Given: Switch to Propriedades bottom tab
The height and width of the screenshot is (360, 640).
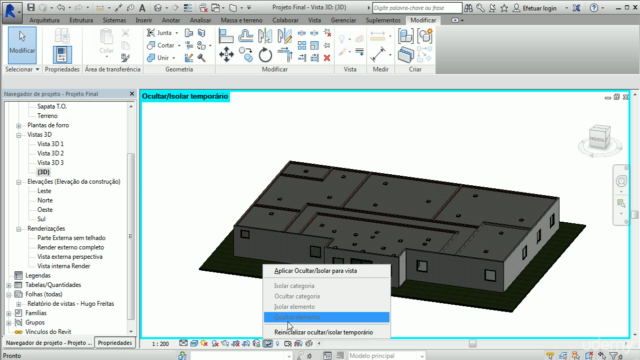Looking at the screenshot, I should point(115,343).
